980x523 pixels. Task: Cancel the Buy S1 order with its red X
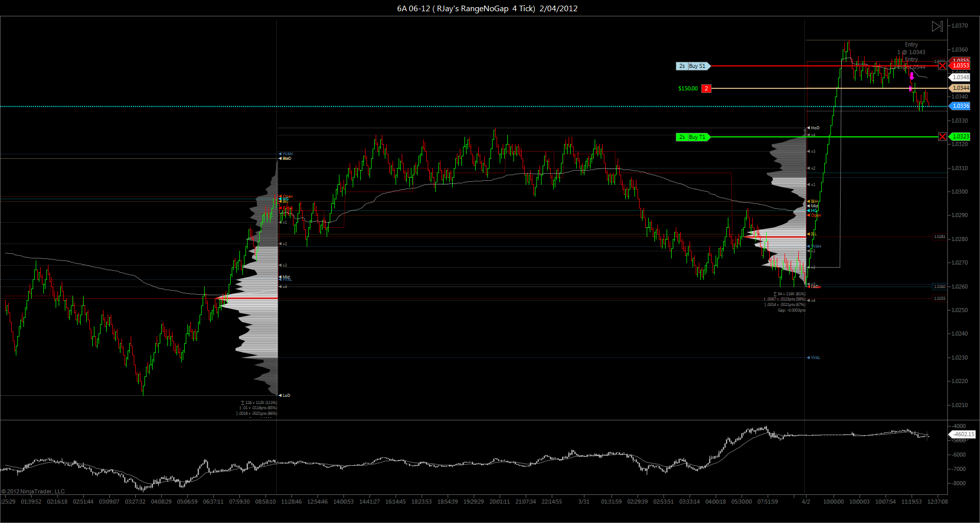coord(942,66)
